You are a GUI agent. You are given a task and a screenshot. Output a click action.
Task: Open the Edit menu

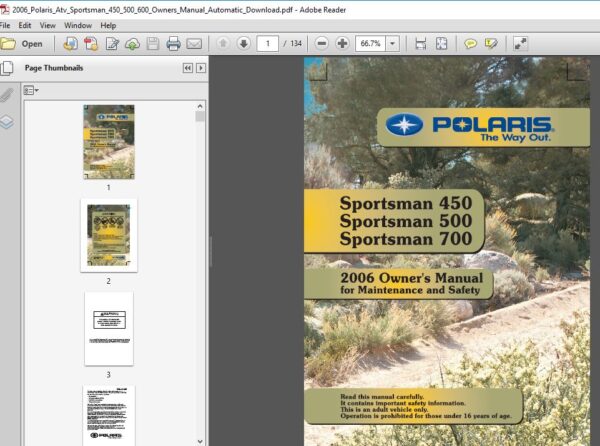tap(24, 26)
